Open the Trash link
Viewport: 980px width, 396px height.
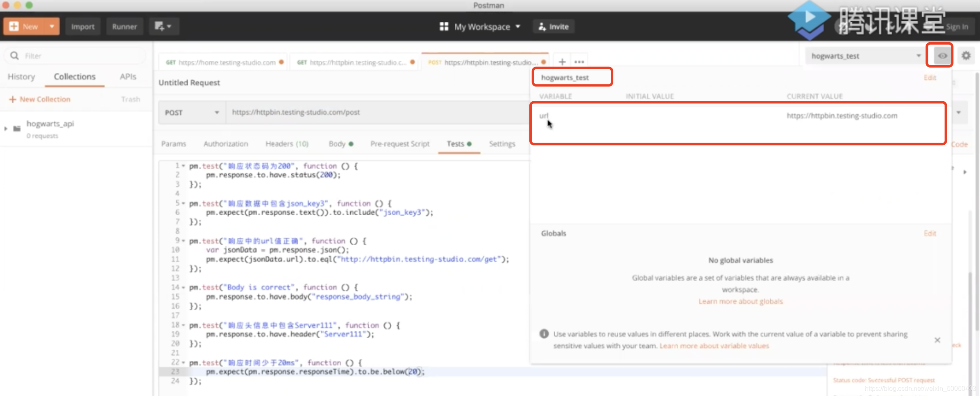[131, 99]
